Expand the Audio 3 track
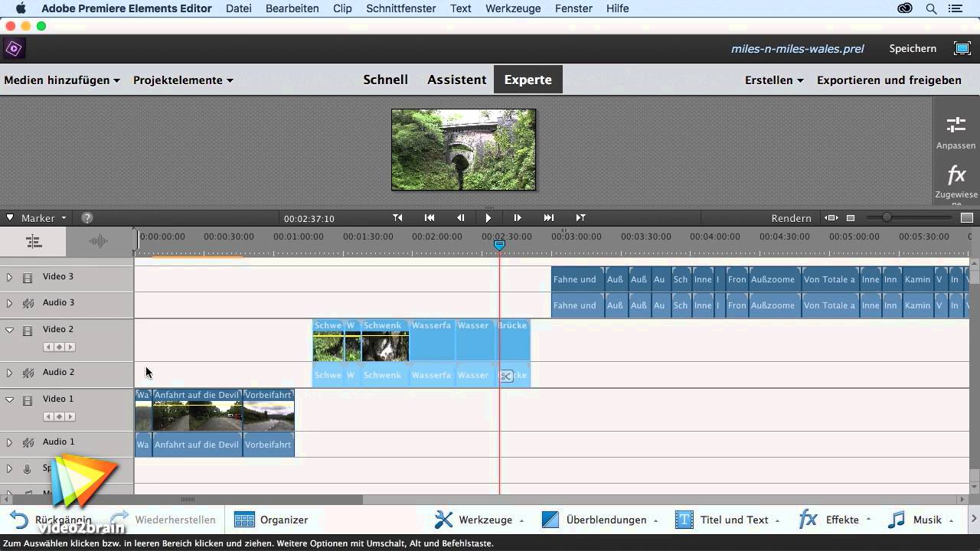 (9, 303)
